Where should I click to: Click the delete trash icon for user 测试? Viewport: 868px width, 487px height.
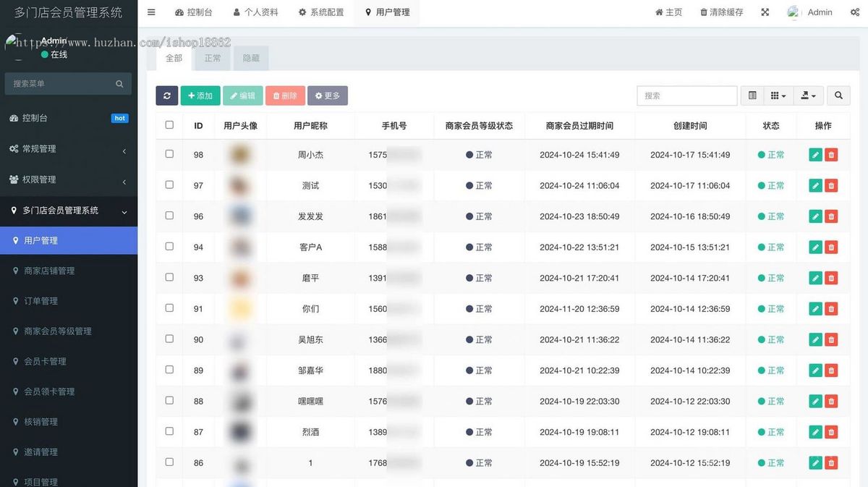click(831, 185)
